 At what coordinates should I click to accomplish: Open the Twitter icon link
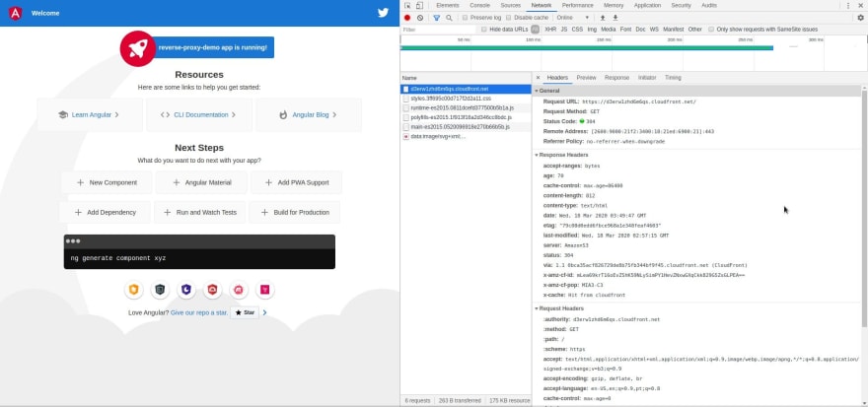[x=383, y=13]
